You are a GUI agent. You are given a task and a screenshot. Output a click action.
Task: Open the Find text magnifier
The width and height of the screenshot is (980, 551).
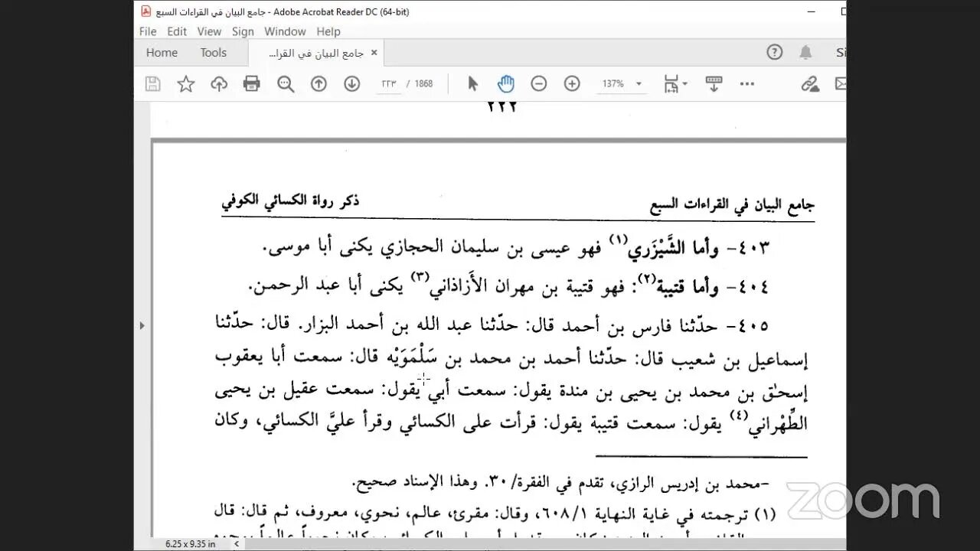(286, 84)
